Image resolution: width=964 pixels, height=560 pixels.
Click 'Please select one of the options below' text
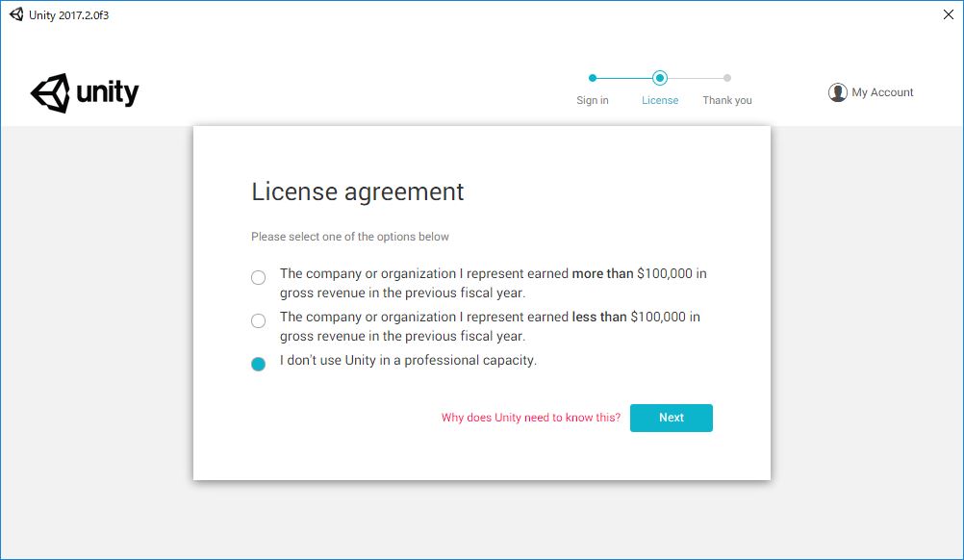click(350, 237)
